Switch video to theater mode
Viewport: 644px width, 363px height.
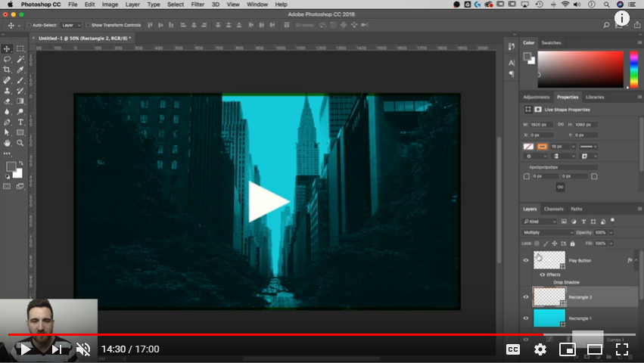pyautogui.click(x=594, y=349)
